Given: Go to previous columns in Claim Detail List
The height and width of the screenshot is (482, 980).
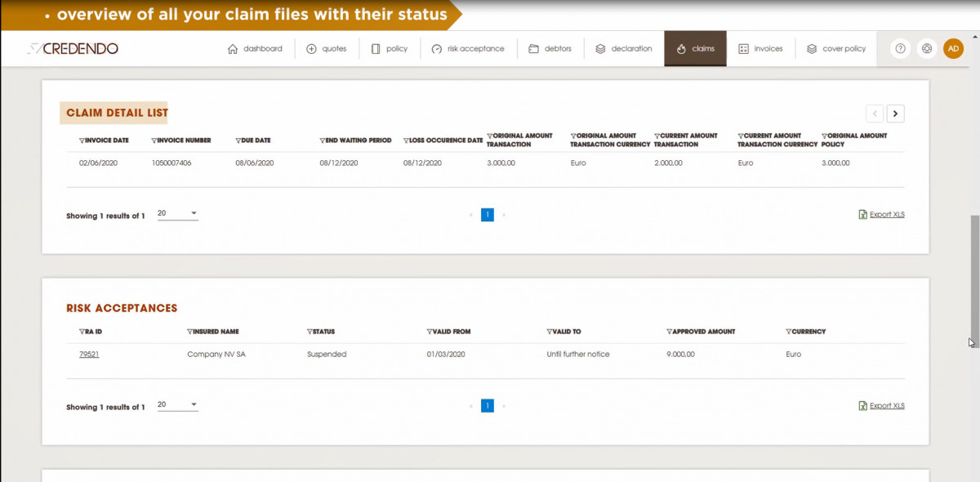Looking at the screenshot, I should [875, 114].
